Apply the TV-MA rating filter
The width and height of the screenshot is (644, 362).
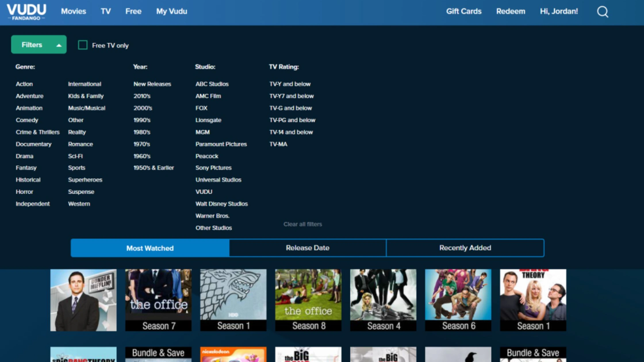pyautogui.click(x=278, y=144)
